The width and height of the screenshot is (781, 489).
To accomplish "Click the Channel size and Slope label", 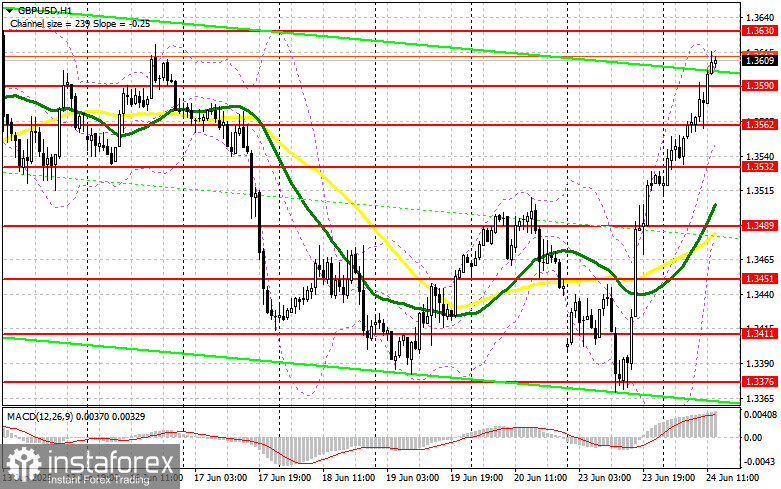I will (x=80, y=23).
